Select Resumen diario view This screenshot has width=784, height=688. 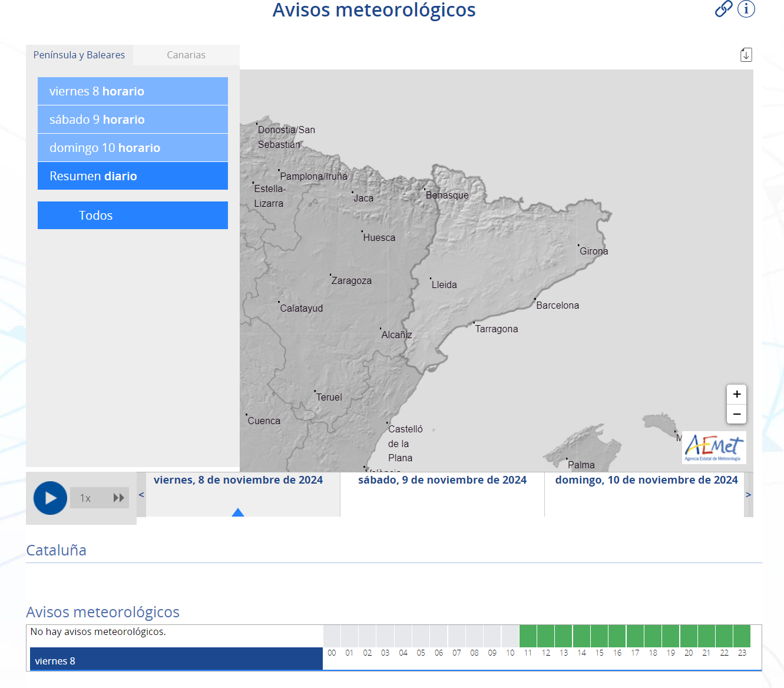pyautogui.click(x=133, y=176)
